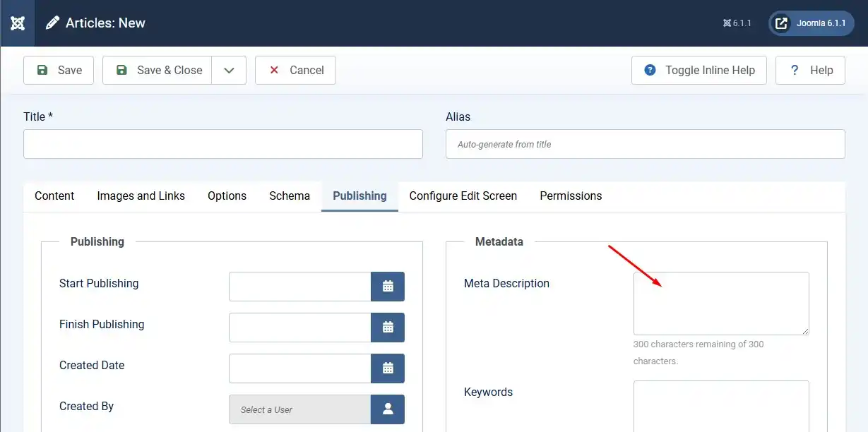Click the Start Publishing date field

300,287
